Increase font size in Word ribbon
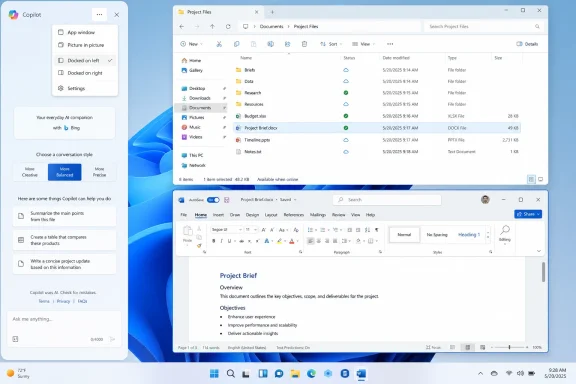Screen dimensions: 576x384 pyautogui.click(x=263, y=230)
